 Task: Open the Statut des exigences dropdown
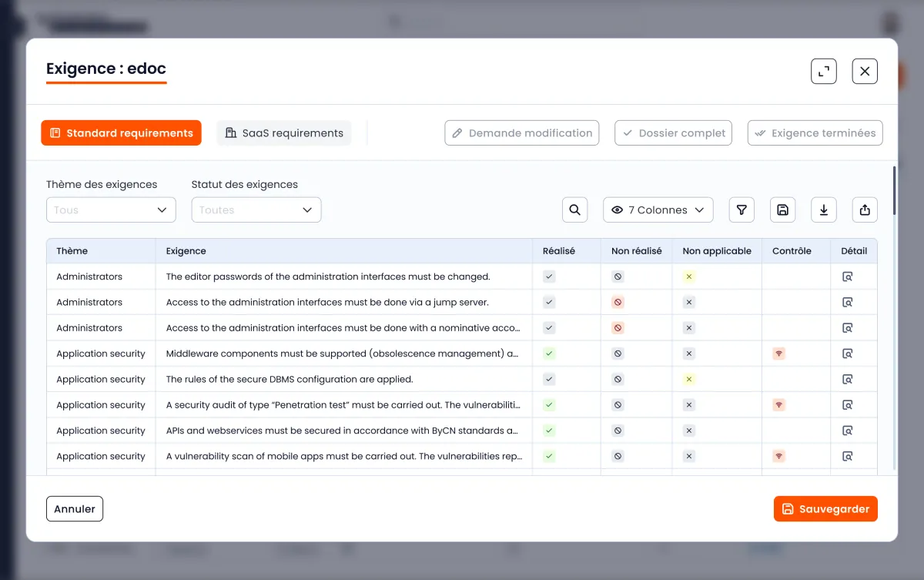point(256,210)
